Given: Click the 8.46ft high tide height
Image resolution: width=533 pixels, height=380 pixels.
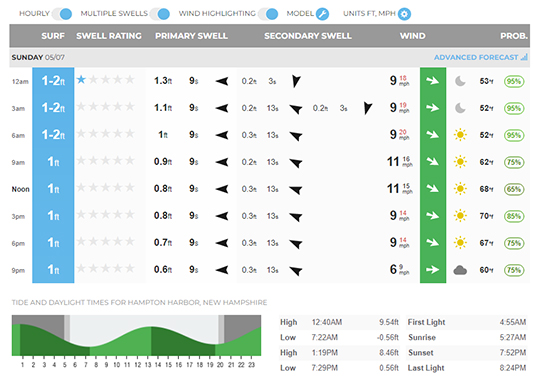Looking at the screenshot, I should (x=389, y=353).
